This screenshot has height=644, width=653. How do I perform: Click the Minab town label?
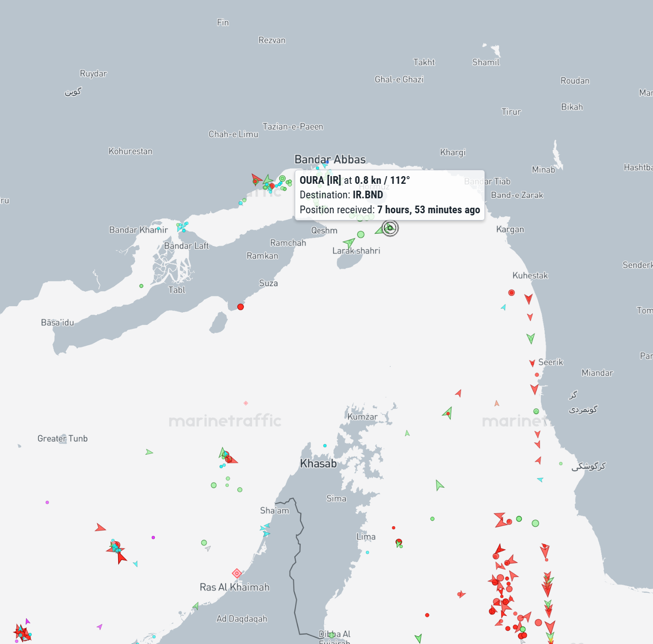[x=543, y=170]
